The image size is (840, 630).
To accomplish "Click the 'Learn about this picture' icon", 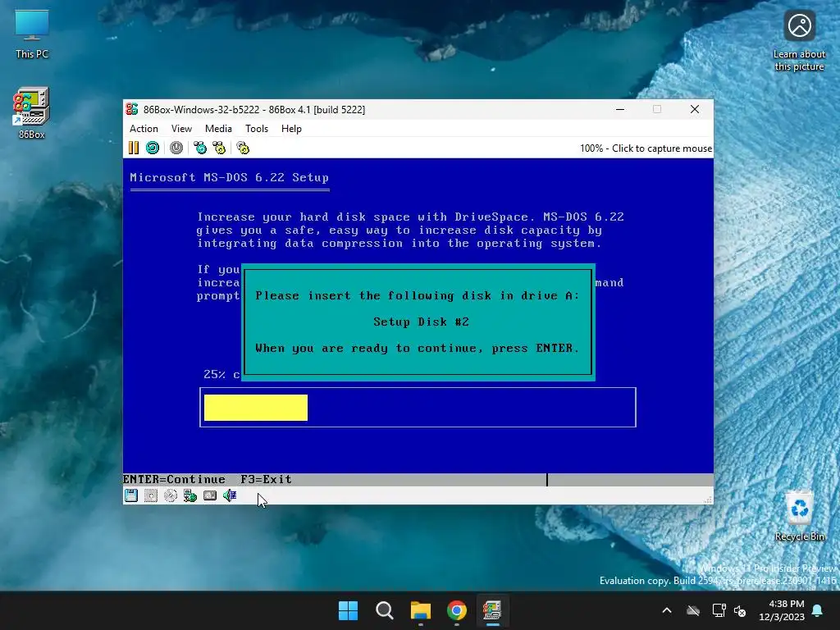I will (799, 41).
